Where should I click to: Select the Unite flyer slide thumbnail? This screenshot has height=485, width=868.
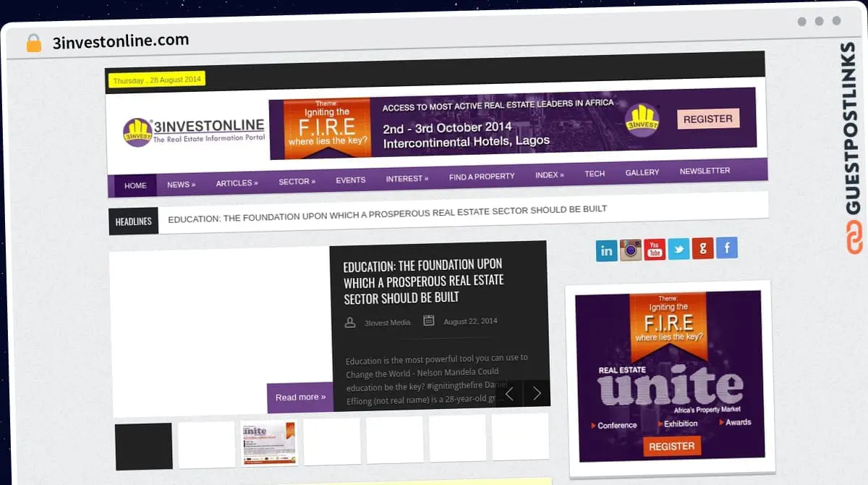click(x=269, y=443)
